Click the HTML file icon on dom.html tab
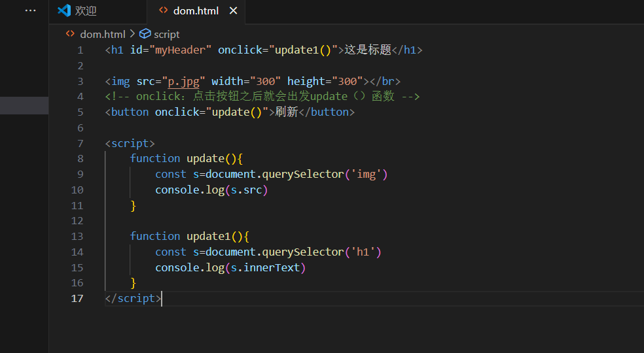Image resolution: width=644 pixels, height=353 pixels. tap(164, 10)
